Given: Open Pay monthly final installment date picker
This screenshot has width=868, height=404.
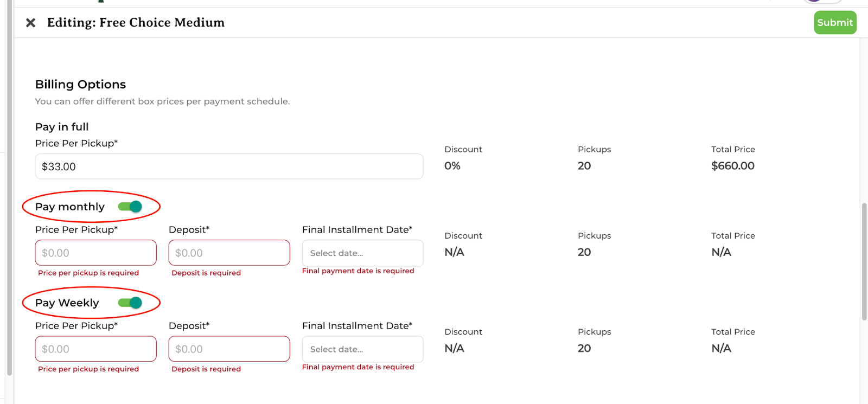Looking at the screenshot, I should 362,253.
